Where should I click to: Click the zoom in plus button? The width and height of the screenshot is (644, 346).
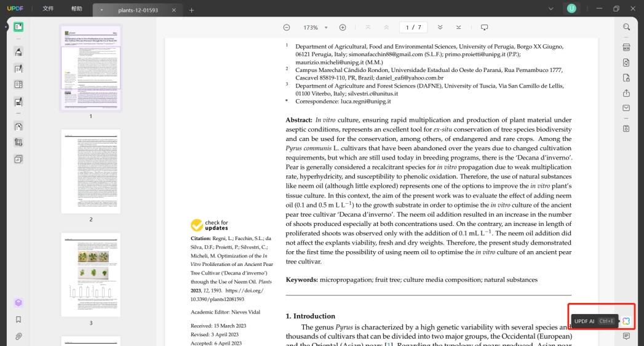point(343,28)
